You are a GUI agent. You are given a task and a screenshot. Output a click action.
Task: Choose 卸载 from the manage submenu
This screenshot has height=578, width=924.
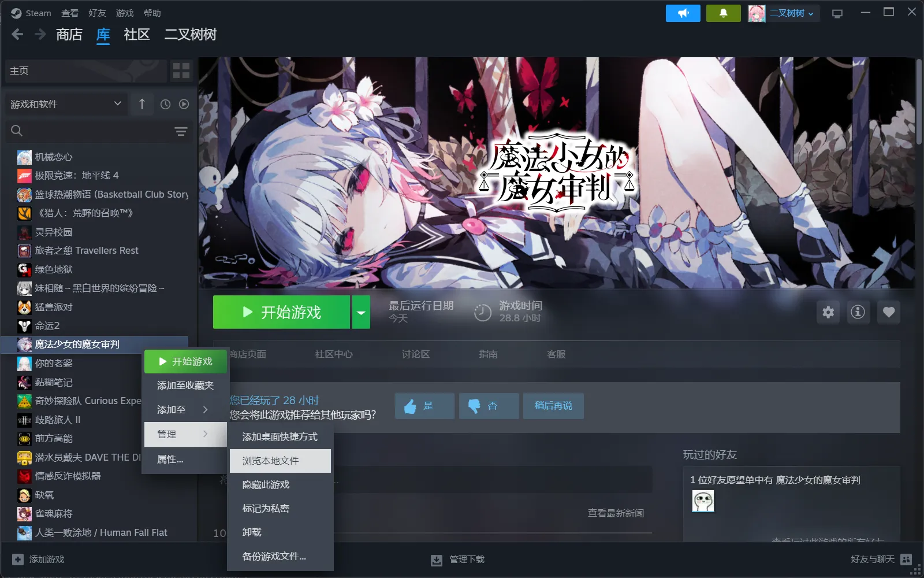click(252, 532)
